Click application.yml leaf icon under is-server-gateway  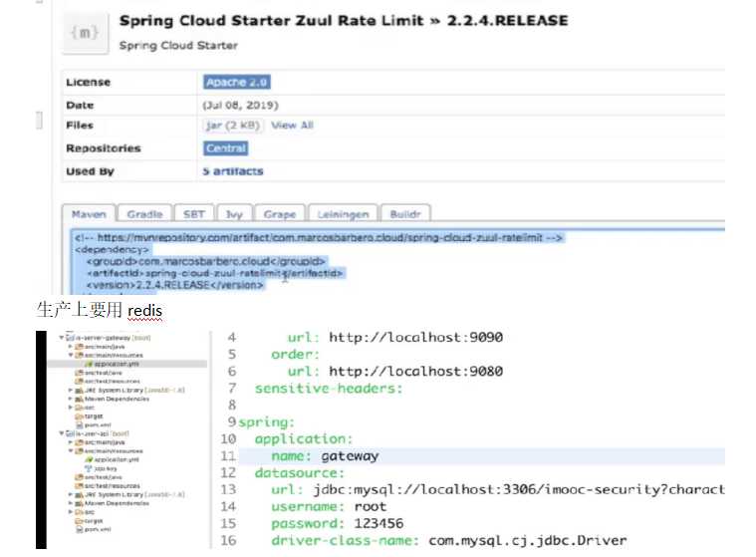pos(90,364)
